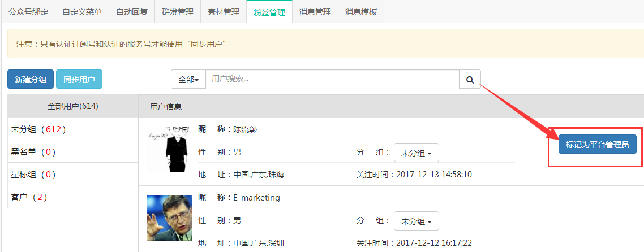Screen dimensions: 644x252
Task: Click 标记为平台管理员 button
Action: [597, 144]
